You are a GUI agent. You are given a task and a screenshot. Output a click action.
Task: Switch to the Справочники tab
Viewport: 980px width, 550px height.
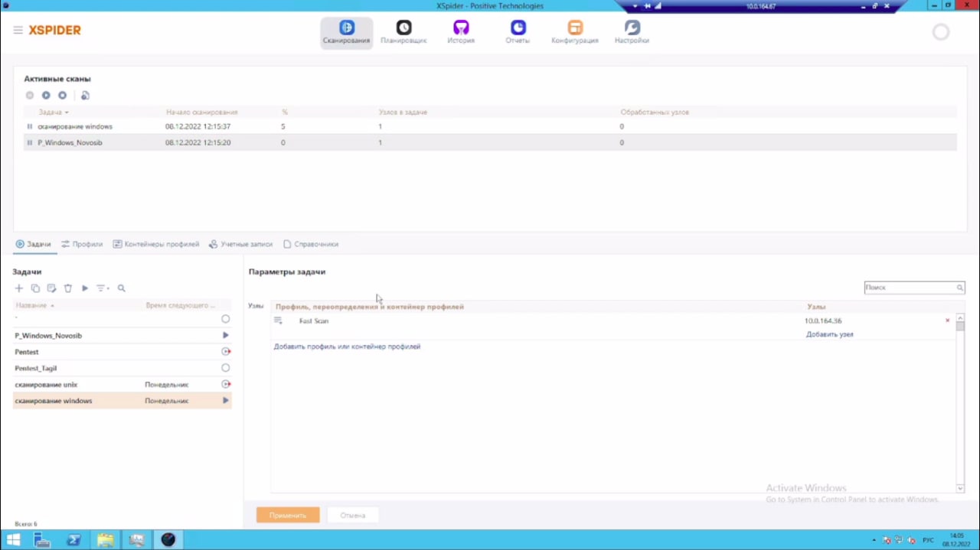tap(311, 244)
